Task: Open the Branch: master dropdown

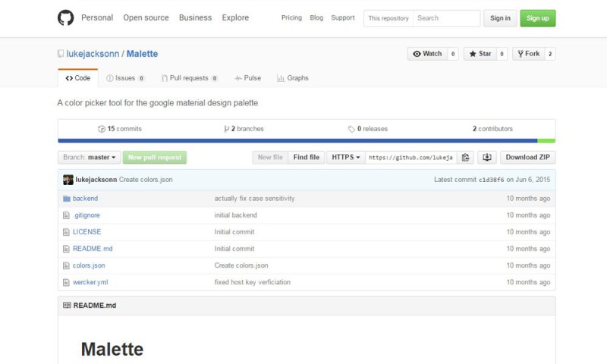Action: pos(90,158)
